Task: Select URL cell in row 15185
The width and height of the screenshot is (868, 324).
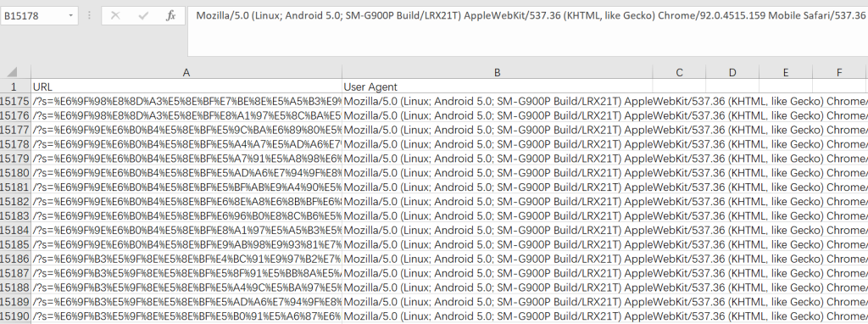Action: [186, 245]
